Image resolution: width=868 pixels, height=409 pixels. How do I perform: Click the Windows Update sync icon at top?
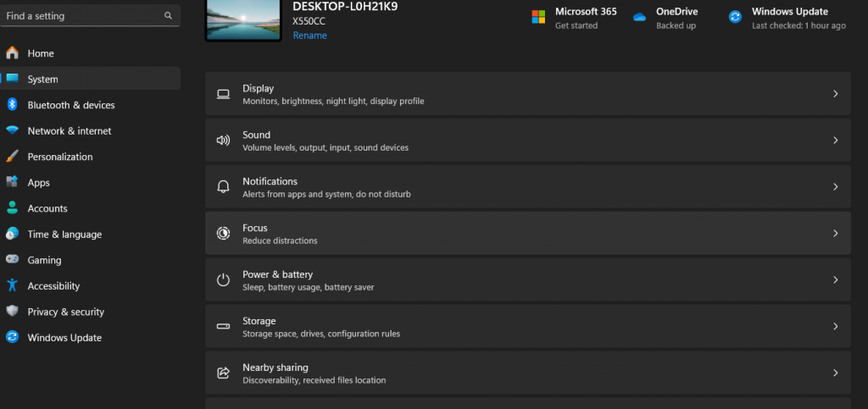(x=735, y=17)
